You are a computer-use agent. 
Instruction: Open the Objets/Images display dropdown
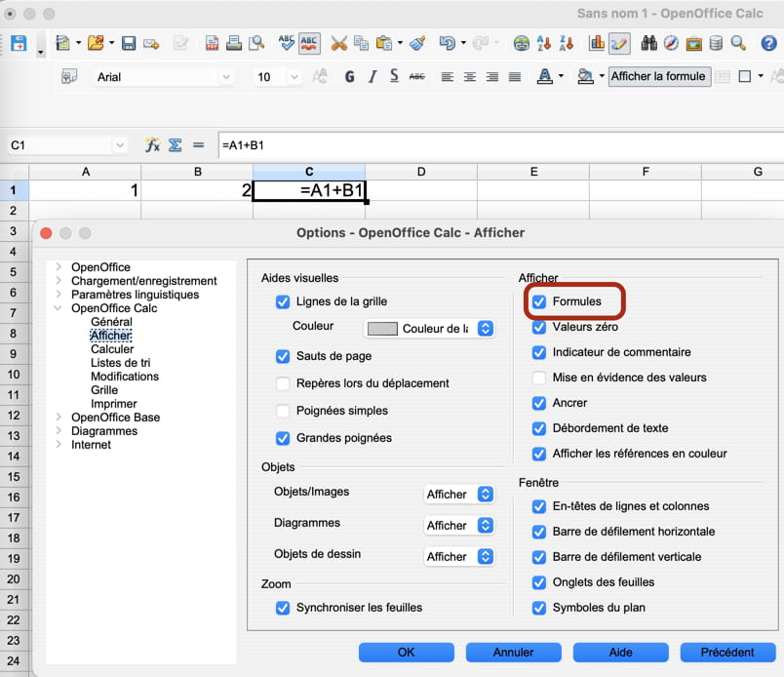tap(459, 495)
